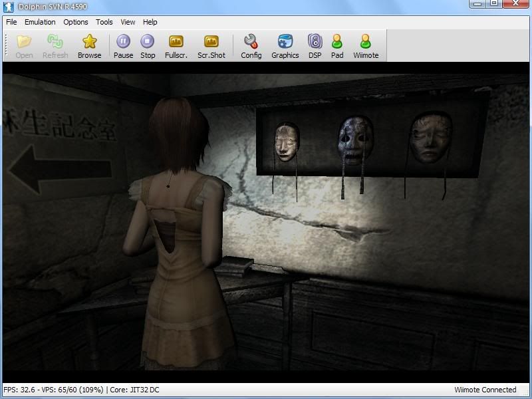Click the game render viewport
532x399 pixels.
pyautogui.click(x=265, y=222)
